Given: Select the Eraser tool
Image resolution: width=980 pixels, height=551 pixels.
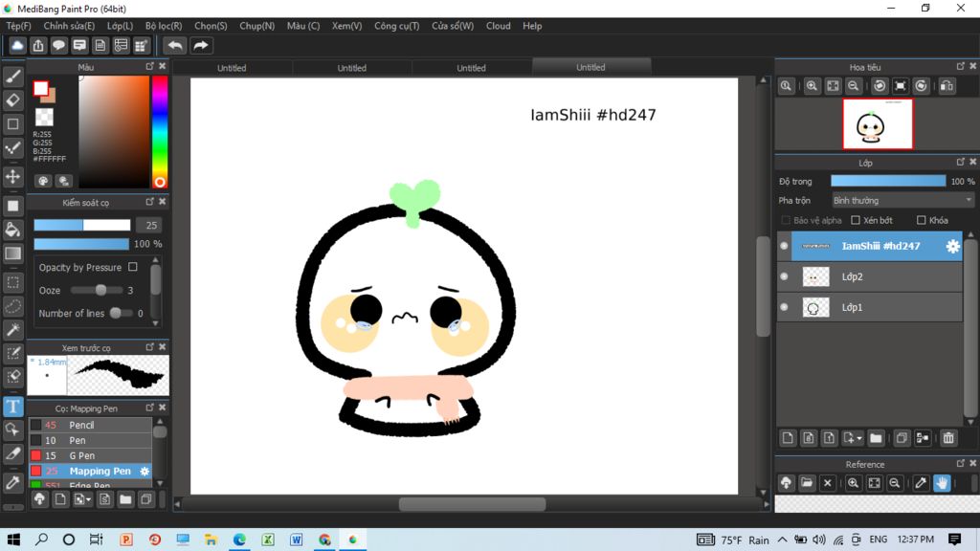Looking at the screenshot, I should [13, 99].
